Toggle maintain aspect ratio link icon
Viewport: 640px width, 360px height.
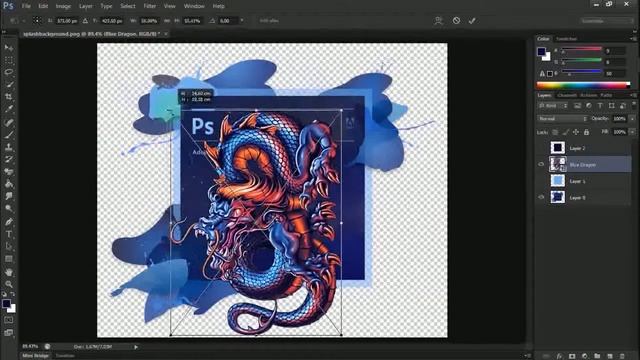167,20
